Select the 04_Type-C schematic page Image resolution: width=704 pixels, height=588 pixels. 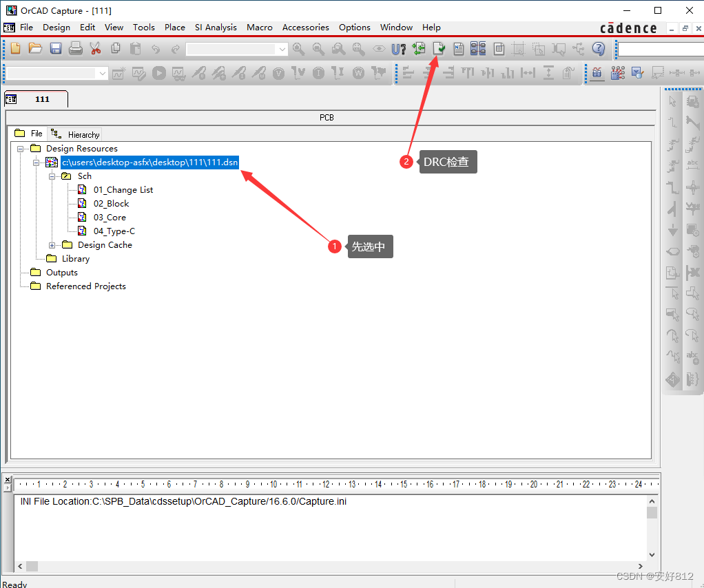click(114, 231)
